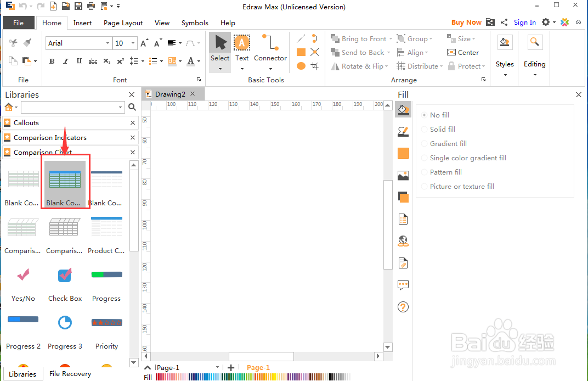Activate the Connector tool

pyautogui.click(x=270, y=49)
